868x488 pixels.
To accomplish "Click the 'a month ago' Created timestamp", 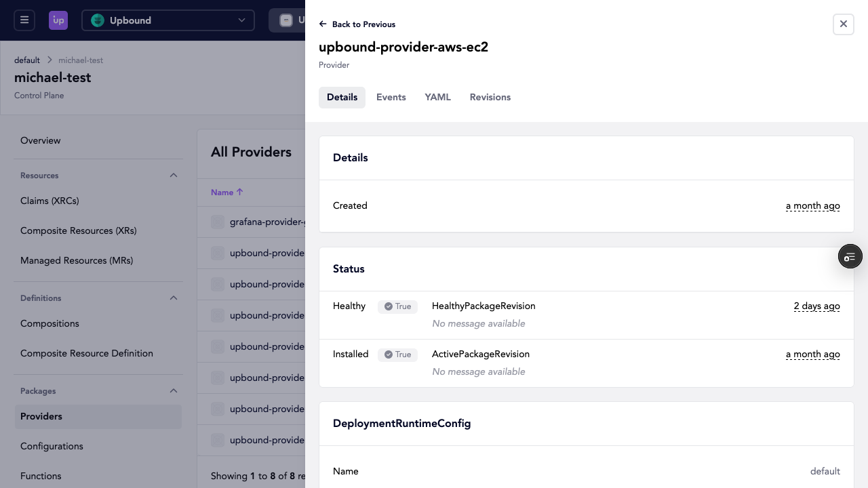I will pyautogui.click(x=812, y=205).
